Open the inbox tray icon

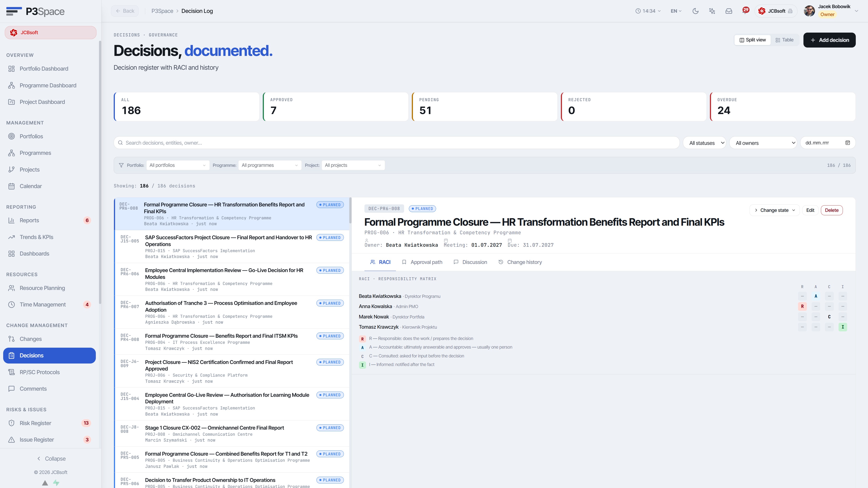click(x=729, y=11)
